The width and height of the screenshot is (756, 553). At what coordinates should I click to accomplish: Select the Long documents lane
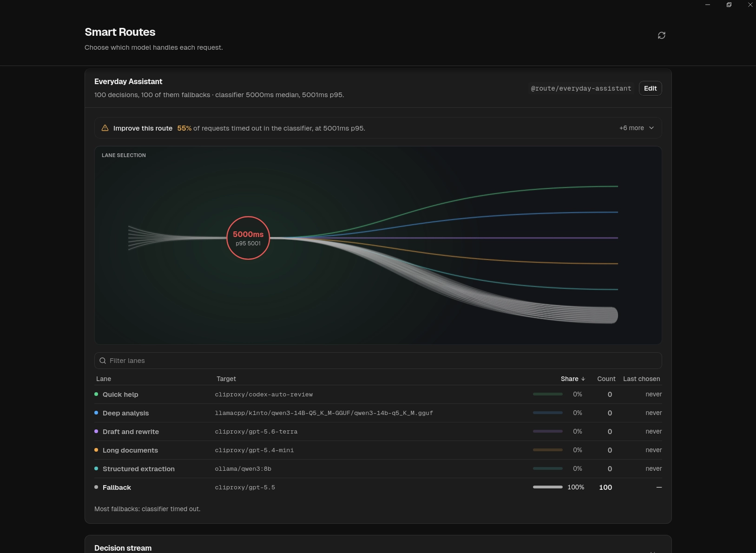[x=378, y=450]
